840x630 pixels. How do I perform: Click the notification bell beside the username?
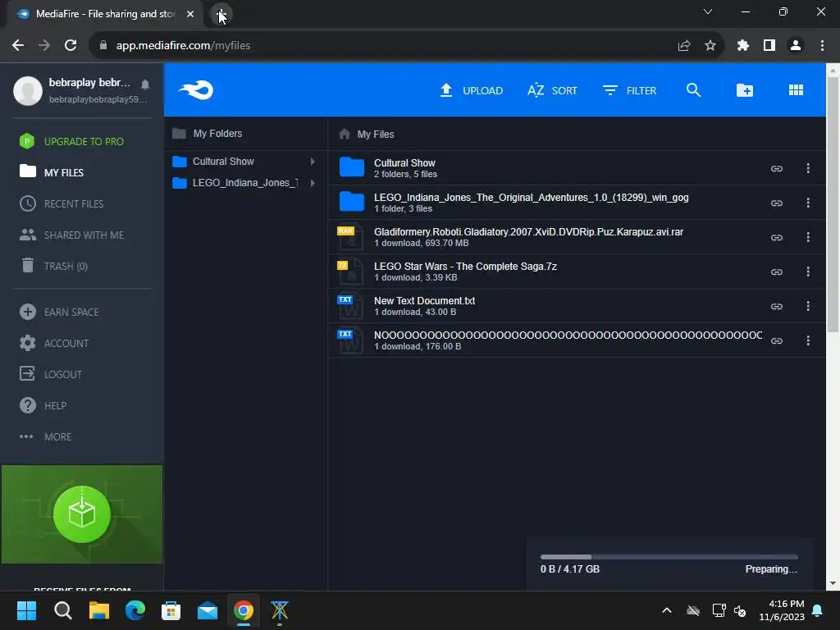(145, 84)
